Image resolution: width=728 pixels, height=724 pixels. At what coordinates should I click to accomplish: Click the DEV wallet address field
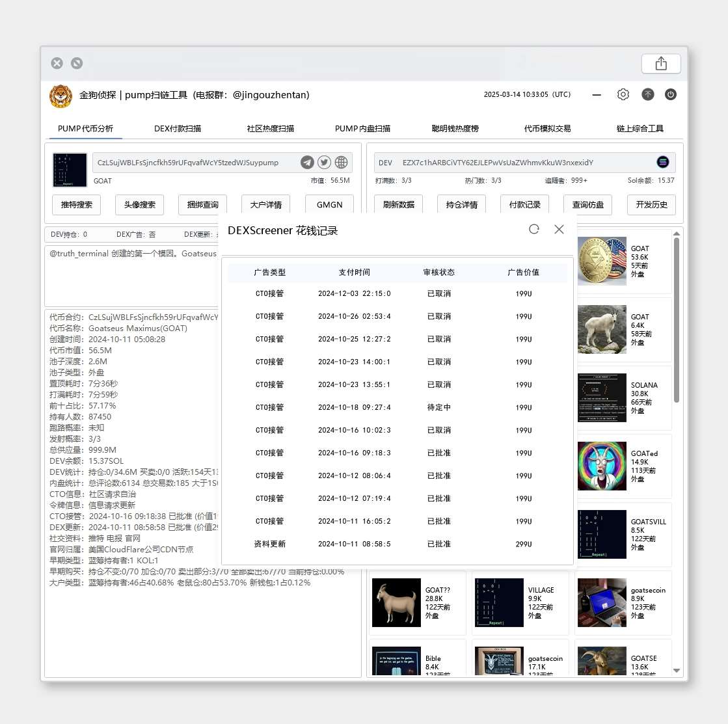pos(524,163)
